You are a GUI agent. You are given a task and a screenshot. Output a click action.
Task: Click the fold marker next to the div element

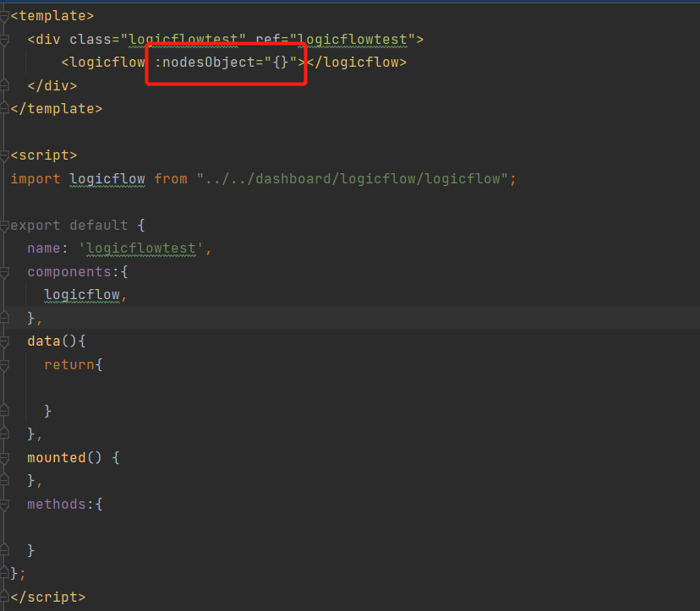(x=5, y=39)
